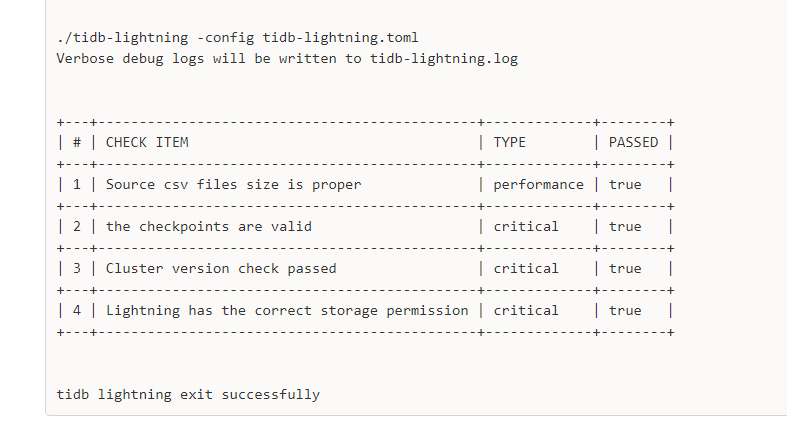Click the PASSED column header

click(x=633, y=142)
